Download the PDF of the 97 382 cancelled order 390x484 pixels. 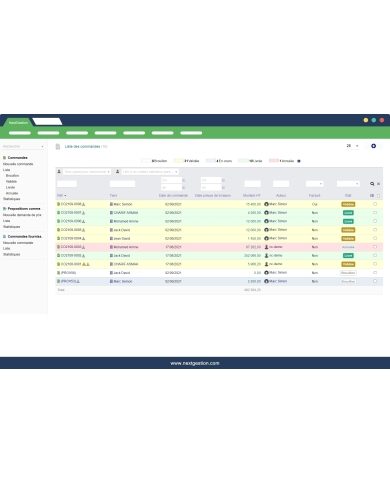point(84,247)
